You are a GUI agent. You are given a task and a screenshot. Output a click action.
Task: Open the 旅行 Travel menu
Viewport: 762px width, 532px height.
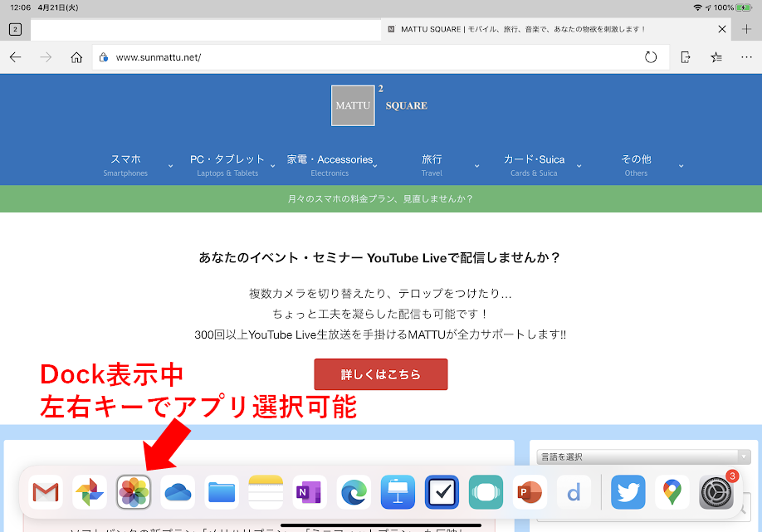[432, 165]
